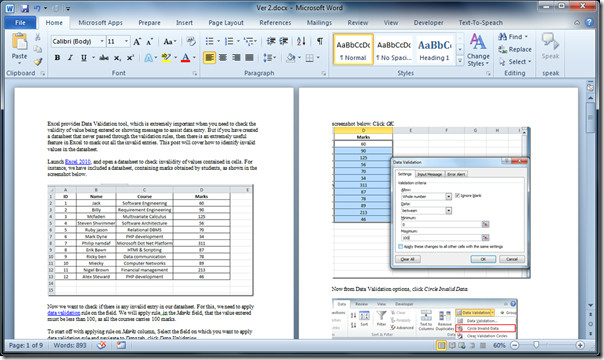
Task: Switch to the Developer tab
Action: click(428, 23)
